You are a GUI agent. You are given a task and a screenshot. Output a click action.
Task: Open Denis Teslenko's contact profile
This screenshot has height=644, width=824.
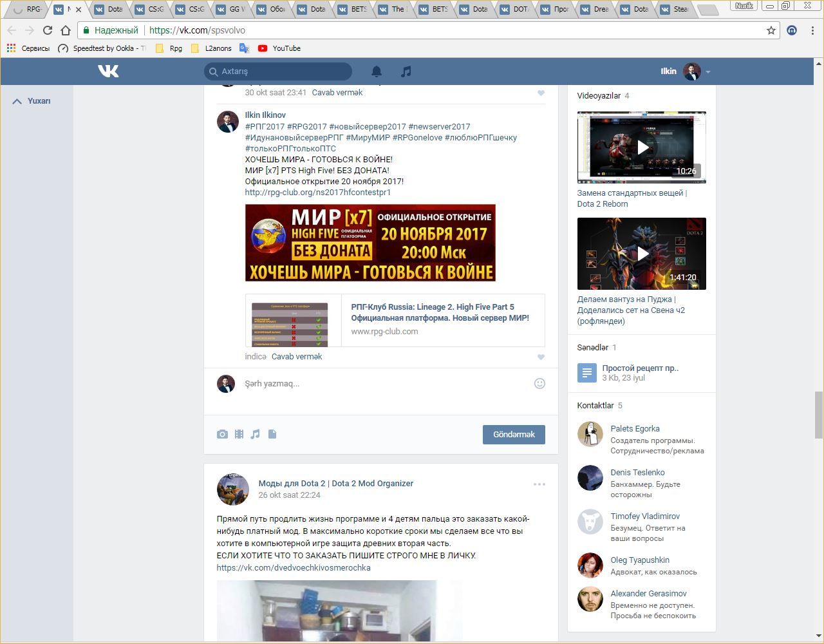coord(637,473)
